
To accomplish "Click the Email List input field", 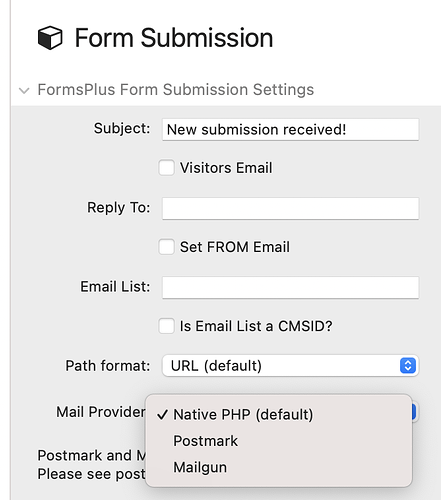I will pyautogui.click(x=290, y=287).
